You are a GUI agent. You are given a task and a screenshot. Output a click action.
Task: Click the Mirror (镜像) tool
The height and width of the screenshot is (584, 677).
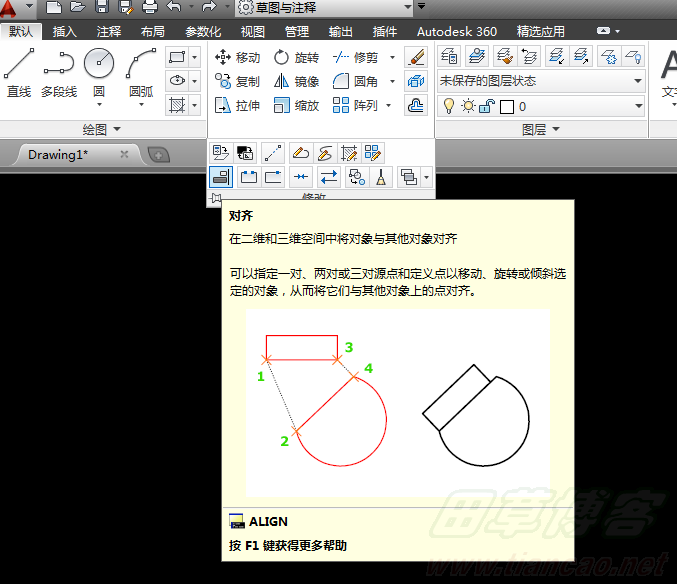pyautogui.click(x=297, y=81)
